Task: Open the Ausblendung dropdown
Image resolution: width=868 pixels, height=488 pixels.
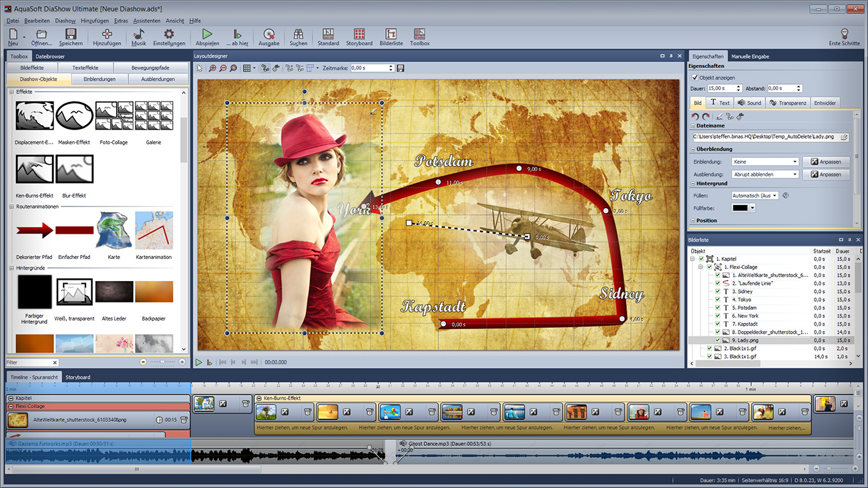Action: point(765,174)
